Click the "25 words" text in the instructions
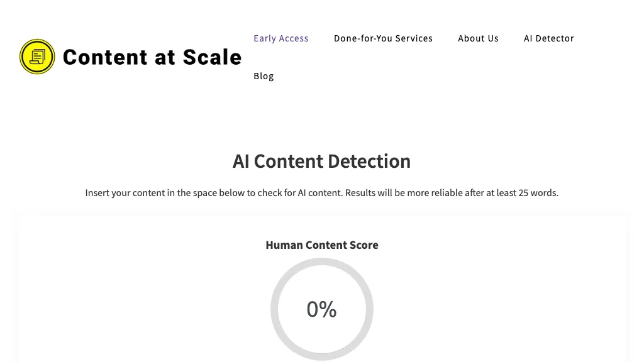Image resolution: width=644 pixels, height=362 pixels. click(538, 193)
